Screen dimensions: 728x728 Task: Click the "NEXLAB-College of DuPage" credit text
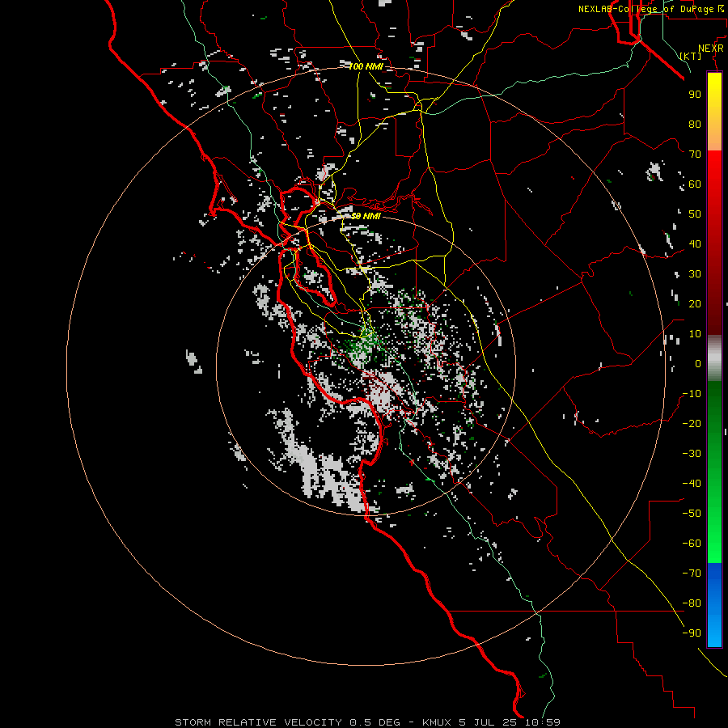pyautogui.click(x=645, y=9)
